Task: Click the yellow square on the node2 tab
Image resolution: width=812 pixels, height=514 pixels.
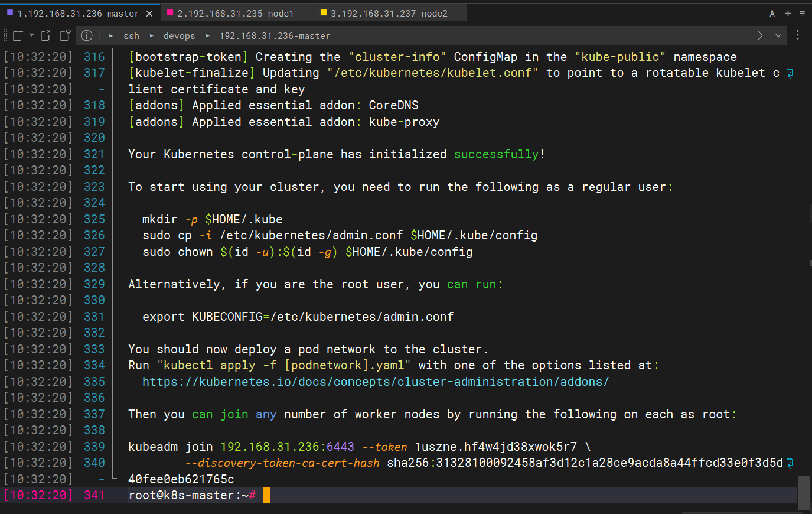Action: click(x=324, y=12)
